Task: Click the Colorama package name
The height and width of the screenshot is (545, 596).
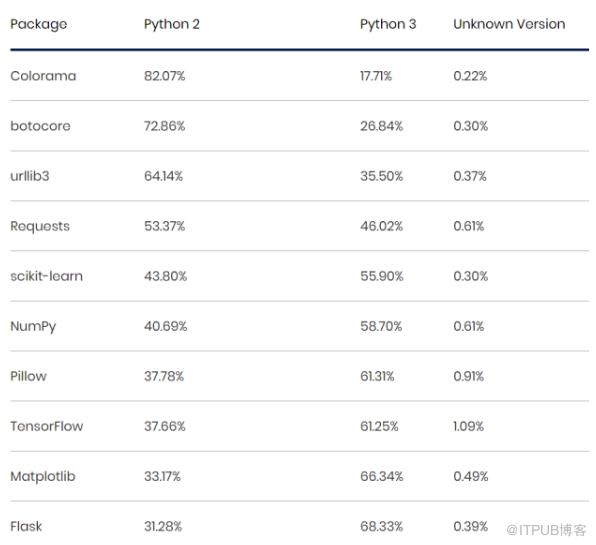Action: [43, 76]
